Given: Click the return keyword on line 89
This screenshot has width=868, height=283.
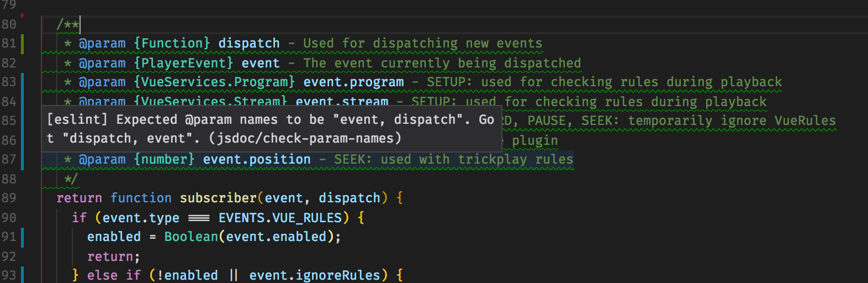Looking at the screenshot, I should [80, 198].
